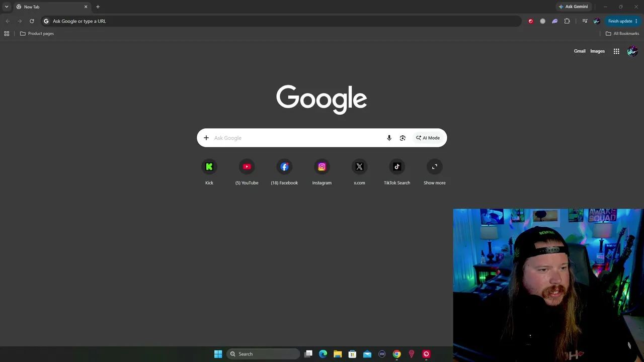Image resolution: width=644 pixels, height=362 pixels.
Task: Open Task View on the taskbar
Action: coord(308,354)
